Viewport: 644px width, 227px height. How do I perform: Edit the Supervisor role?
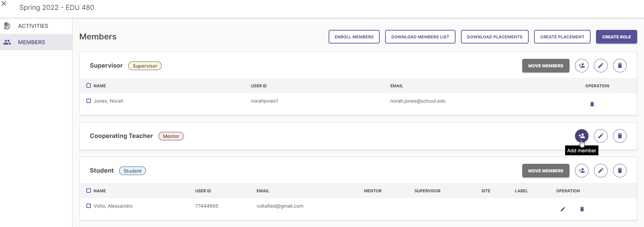(601, 66)
